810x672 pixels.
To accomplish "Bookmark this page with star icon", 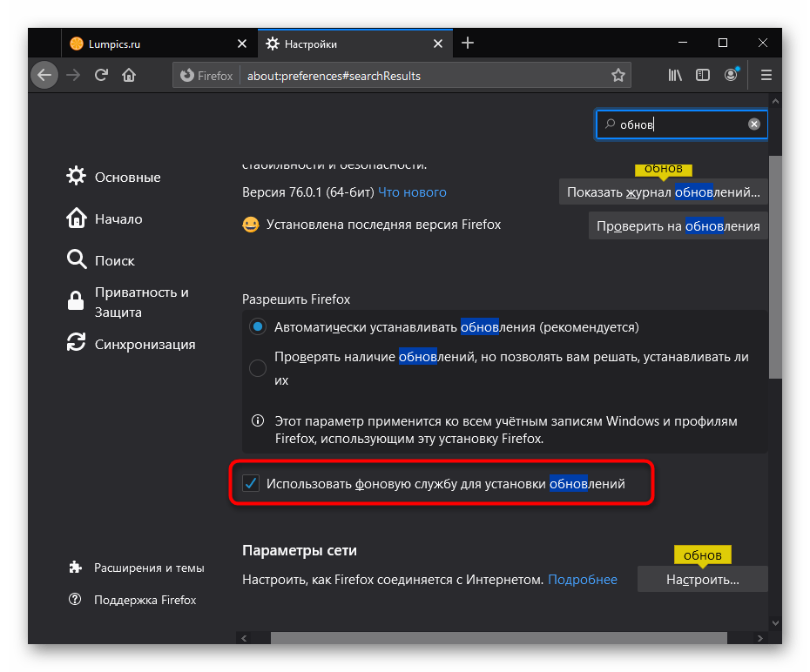I will point(618,76).
